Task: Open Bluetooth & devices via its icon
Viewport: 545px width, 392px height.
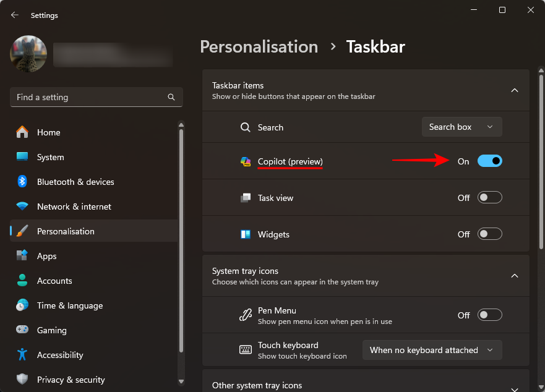Action: pyautogui.click(x=22, y=182)
